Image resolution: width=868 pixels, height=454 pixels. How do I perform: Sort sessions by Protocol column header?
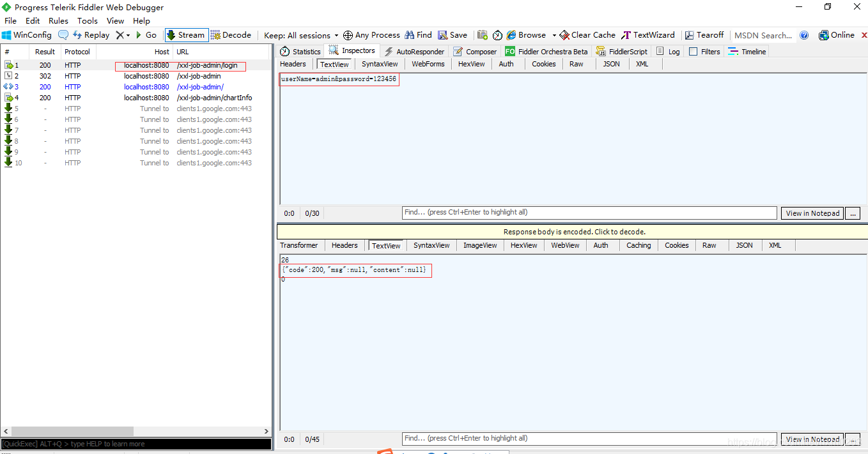(77, 52)
